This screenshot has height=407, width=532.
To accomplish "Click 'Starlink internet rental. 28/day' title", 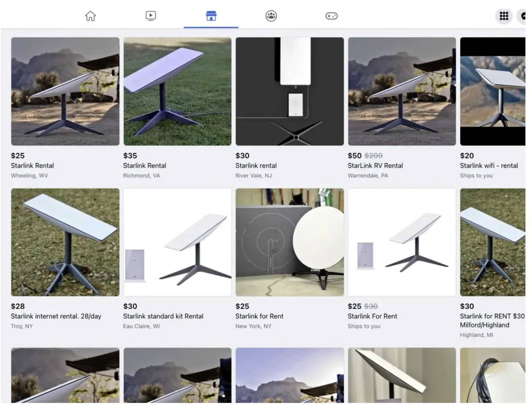I will [x=56, y=316].
